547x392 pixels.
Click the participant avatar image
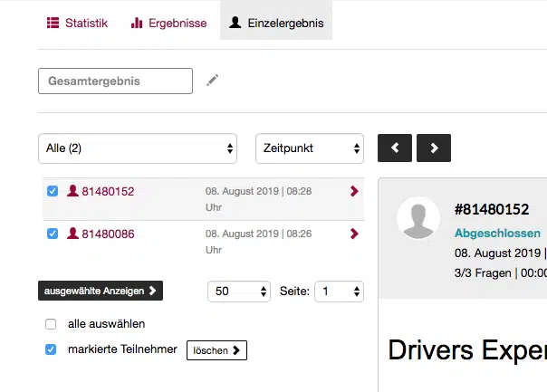(x=417, y=218)
